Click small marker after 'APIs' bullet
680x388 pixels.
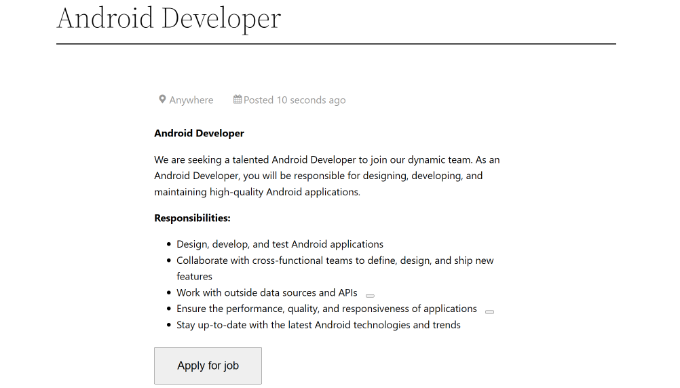(x=370, y=296)
